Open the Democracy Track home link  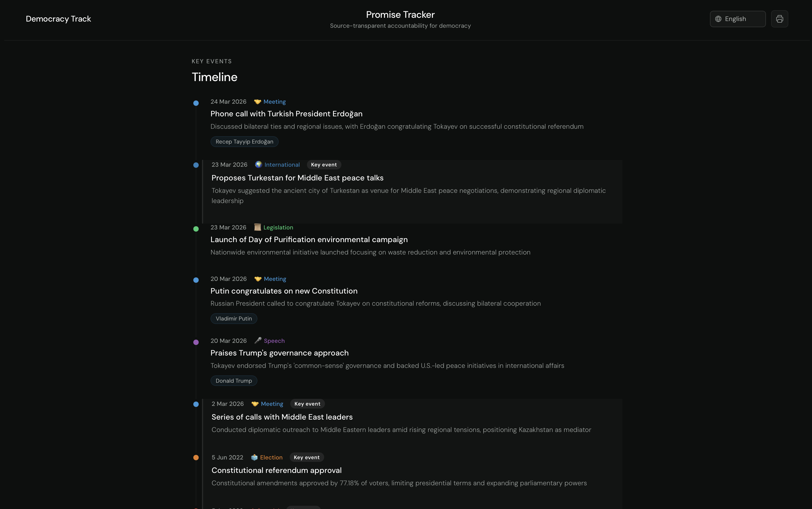[58, 19]
